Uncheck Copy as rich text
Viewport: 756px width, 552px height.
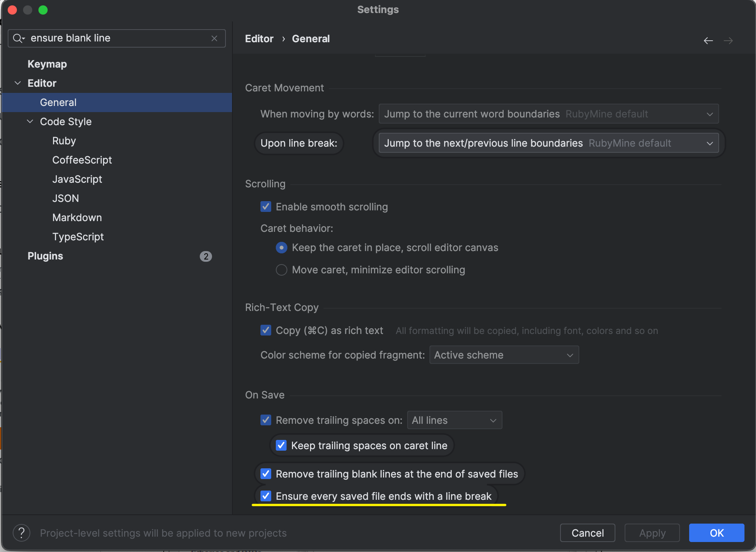click(265, 330)
